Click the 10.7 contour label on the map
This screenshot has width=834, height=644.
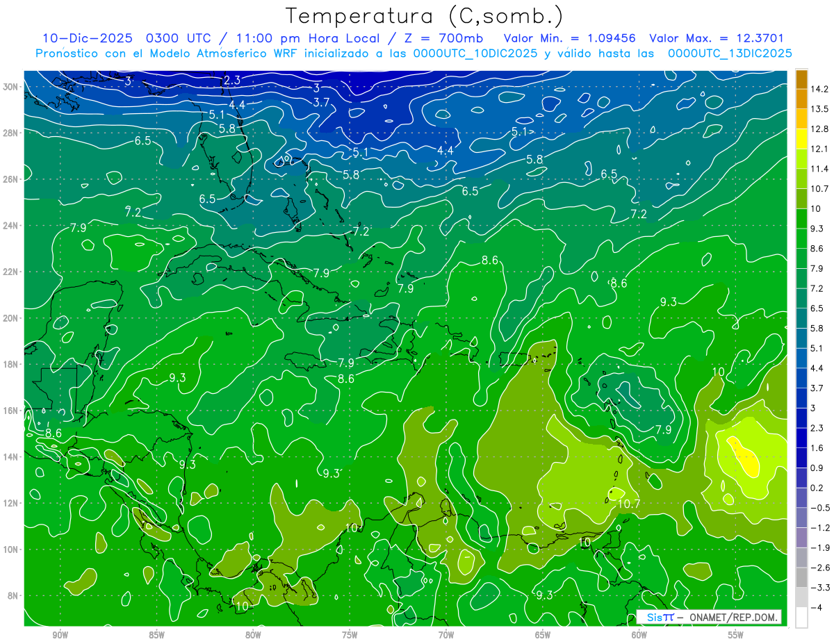pyautogui.click(x=629, y=503)
